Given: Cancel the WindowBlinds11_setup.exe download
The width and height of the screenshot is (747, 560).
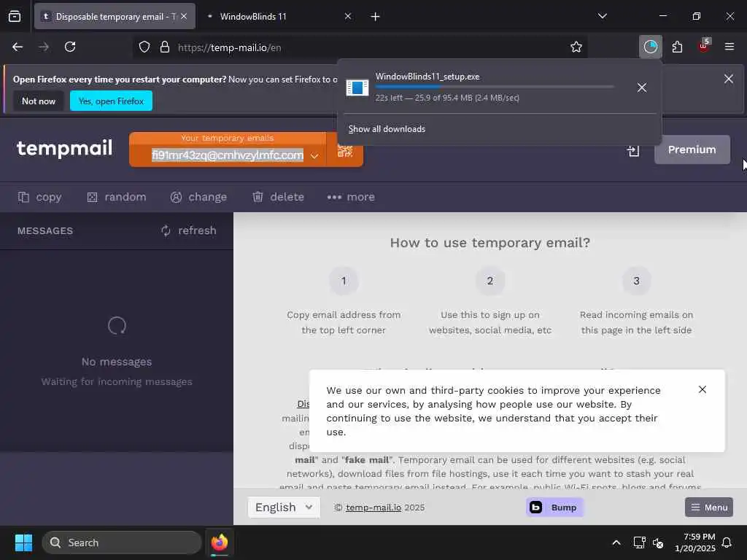Looking at the screenshot, I should coord(642,87).
